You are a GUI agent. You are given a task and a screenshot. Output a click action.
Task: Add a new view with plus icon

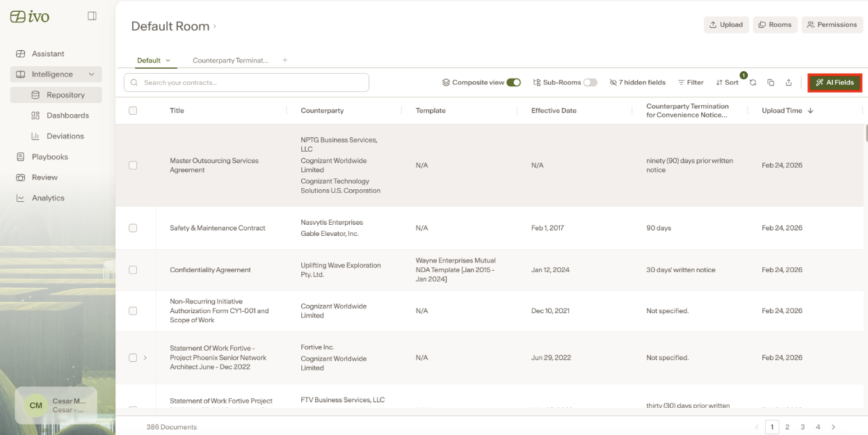[x=285, y=60]
